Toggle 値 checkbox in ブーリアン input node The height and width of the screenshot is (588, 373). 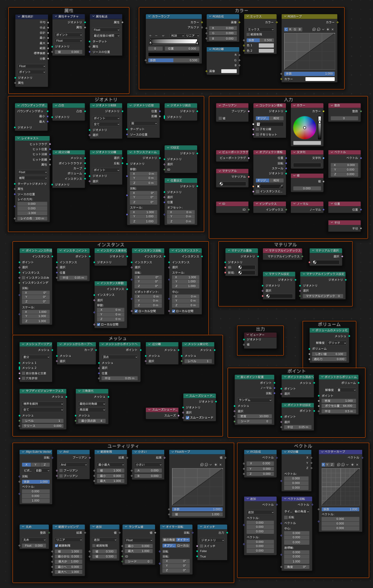[x=220, y=118]
